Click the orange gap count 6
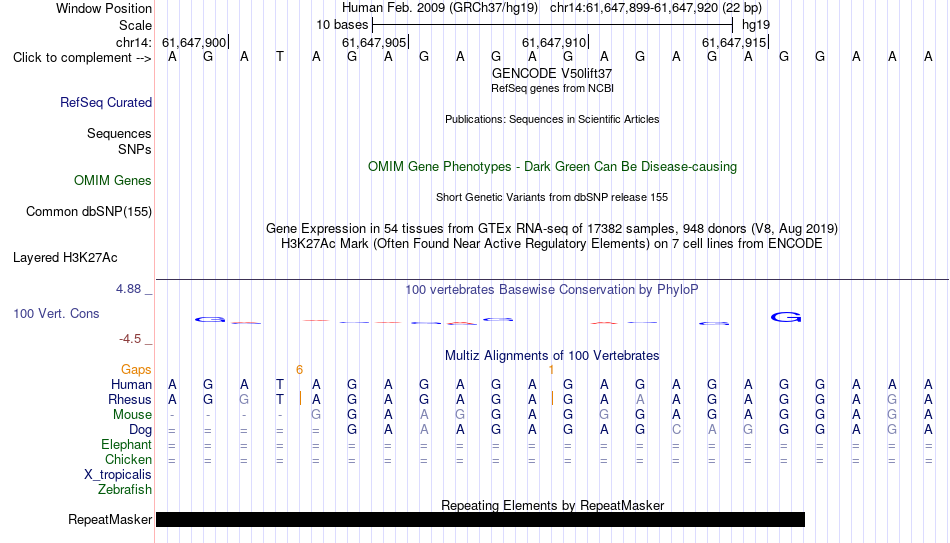 [x=299, y=370]
